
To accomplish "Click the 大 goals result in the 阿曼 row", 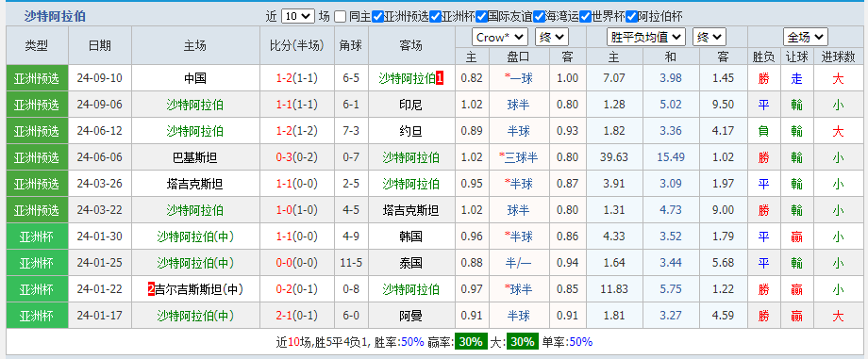I will (838, 316).
